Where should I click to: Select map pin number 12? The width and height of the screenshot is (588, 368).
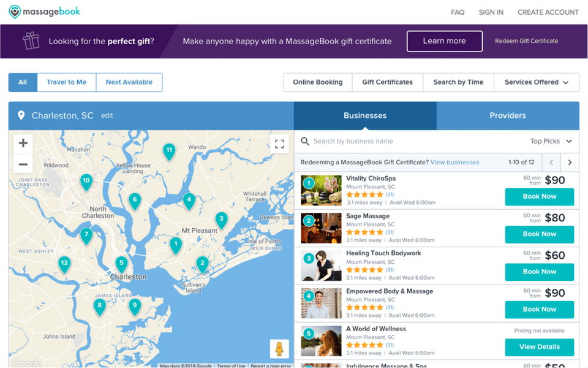pyautogui.click(x=64, y=264)
